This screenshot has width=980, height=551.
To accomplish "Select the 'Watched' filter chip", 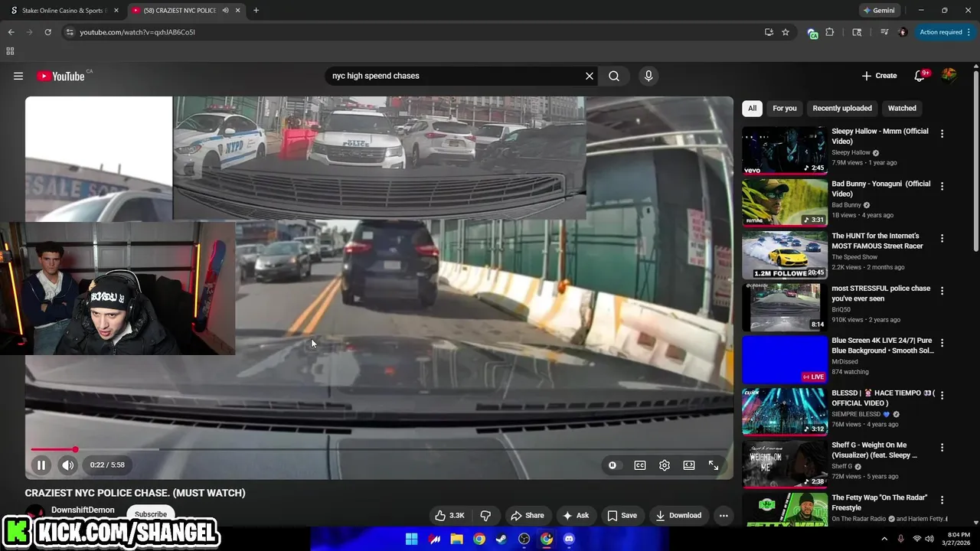I will [x=902, y=108].
